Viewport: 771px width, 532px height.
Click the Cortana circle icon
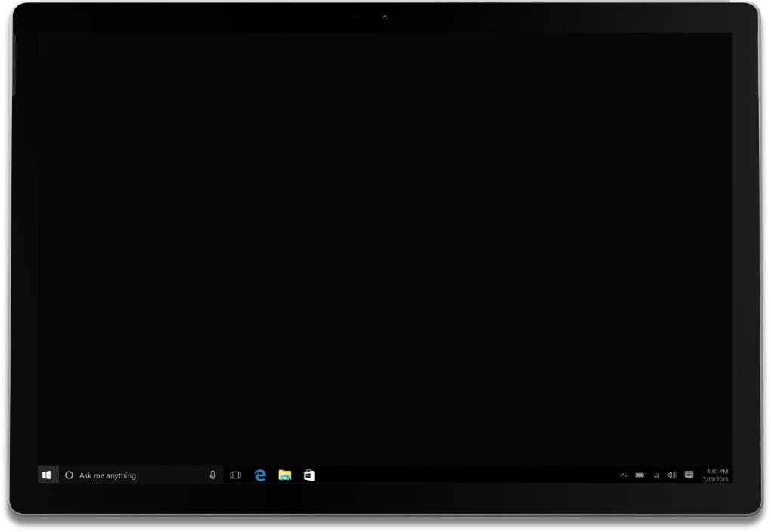coord(70,475)
